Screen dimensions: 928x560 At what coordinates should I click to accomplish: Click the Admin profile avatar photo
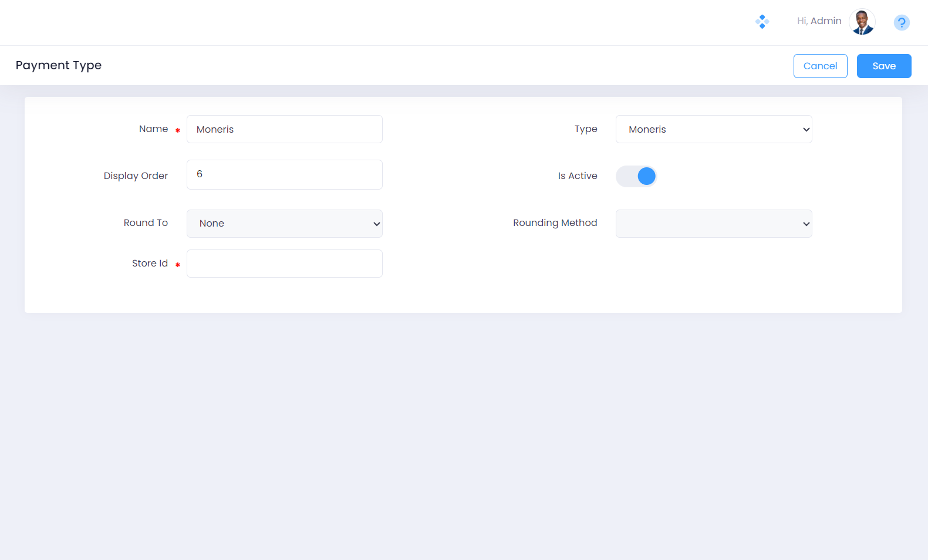click(x=862, y=22)
